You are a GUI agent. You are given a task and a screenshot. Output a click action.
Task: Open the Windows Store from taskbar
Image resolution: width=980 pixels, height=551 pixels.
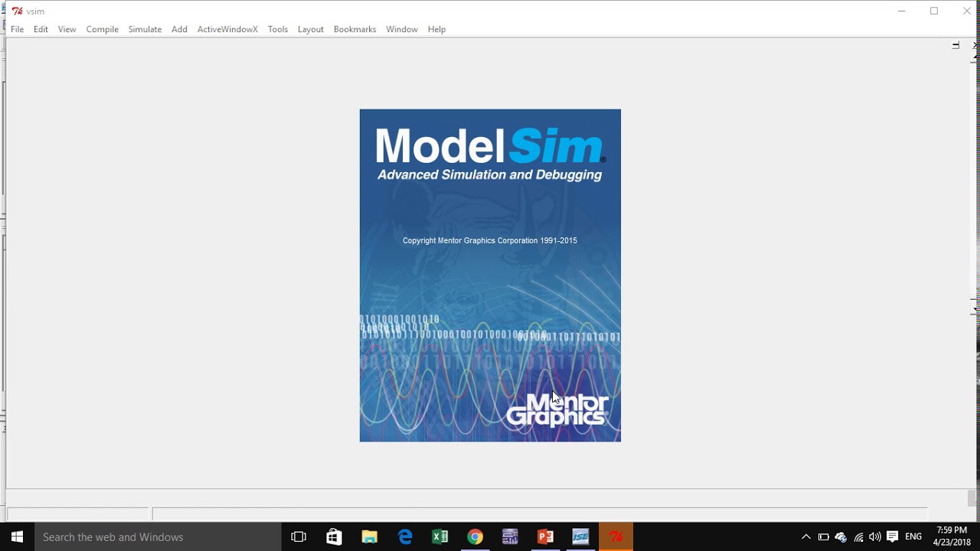[334, 537]
